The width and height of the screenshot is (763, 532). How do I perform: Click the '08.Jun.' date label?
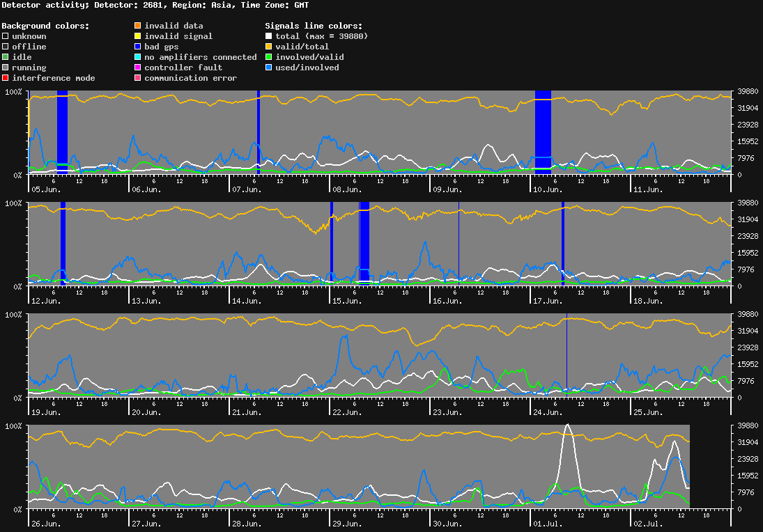click(x=347, y=189)
